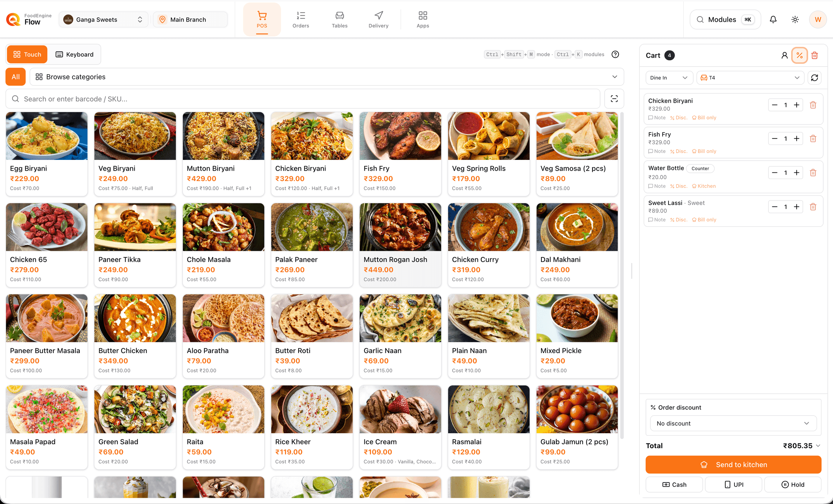Switch to Keyboard mode
833x504 pixels.
pos(75,54)
